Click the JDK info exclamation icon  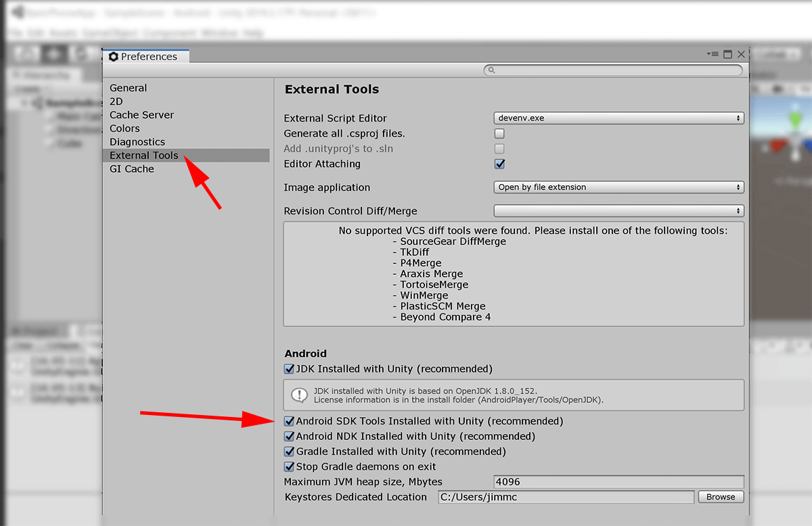[299, 395]
